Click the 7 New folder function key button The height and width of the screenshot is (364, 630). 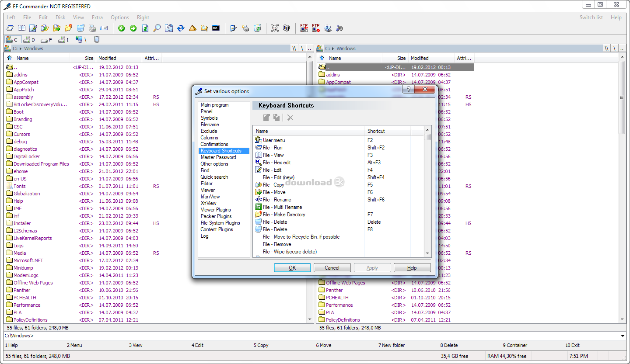coord(392,345)
